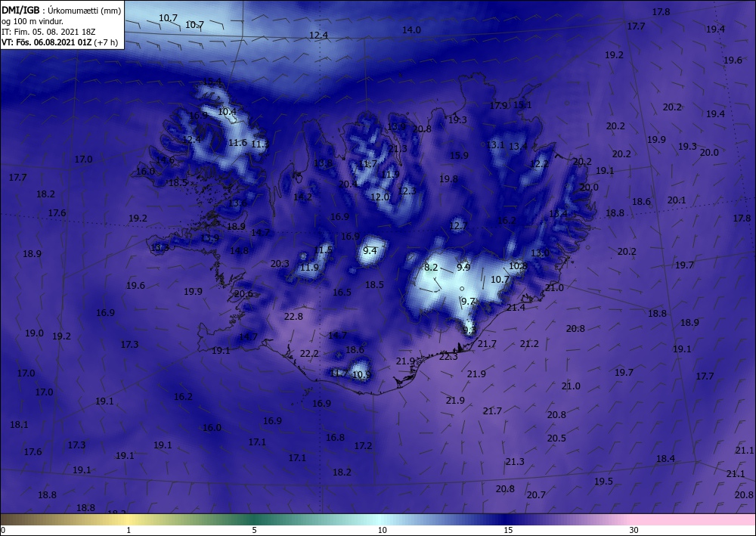
Task: Click the 9.9 value on the map
Action: click(x=463, y=268)
